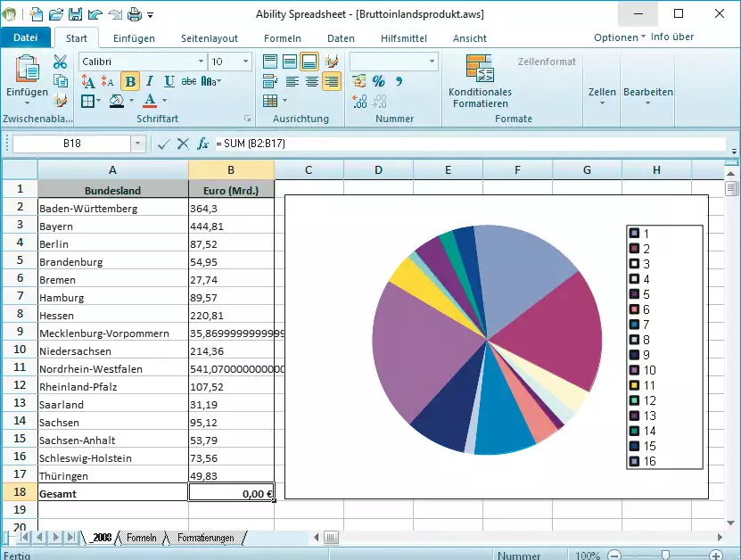Open the Calibri font name dropdown

[x=201, y=62]
